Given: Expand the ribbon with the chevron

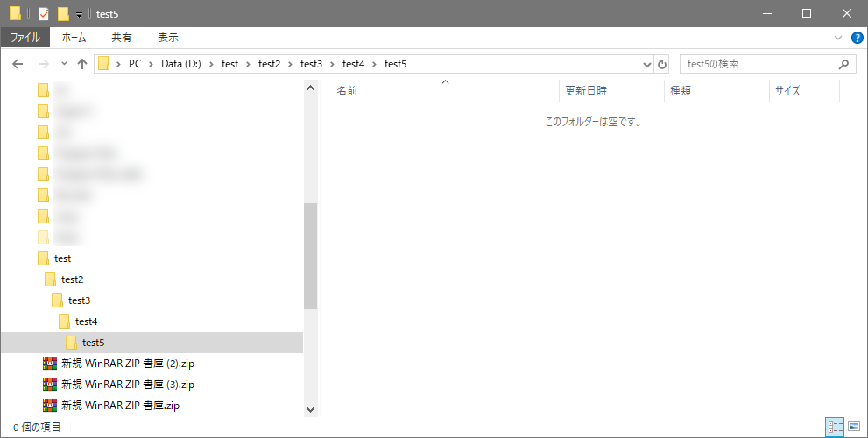Looking at the screenshot, I should (x=839, y=38).
